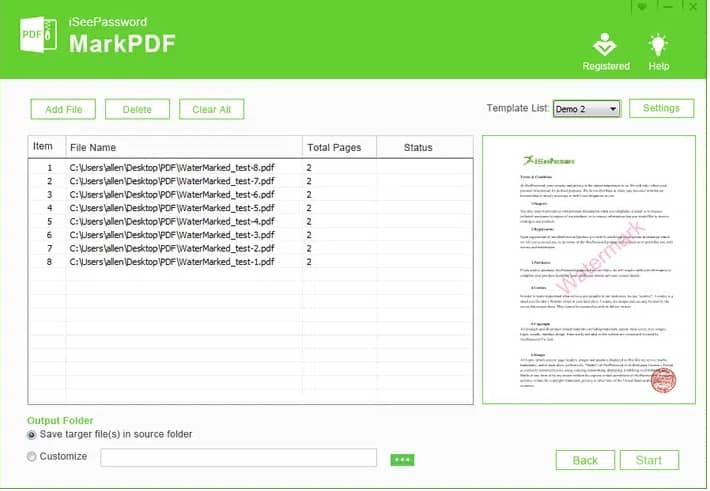Sort by the File Name column header
710x491 pixels.
coord(184,147)
